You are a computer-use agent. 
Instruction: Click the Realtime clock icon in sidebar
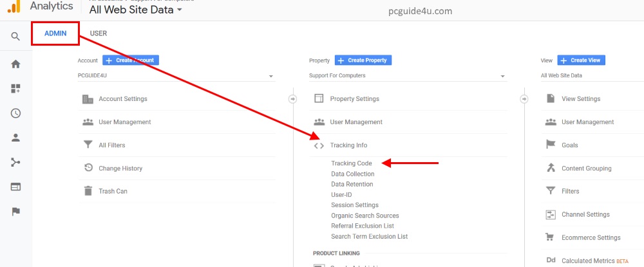tap(15, 113)
